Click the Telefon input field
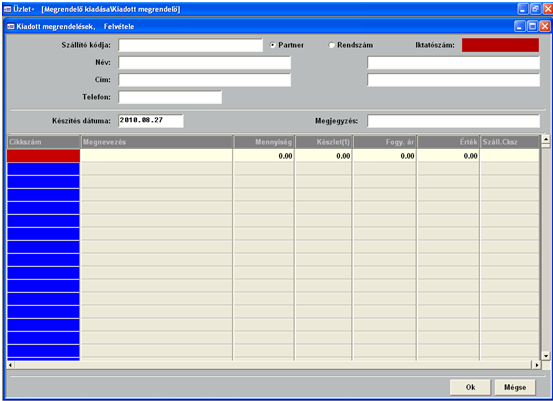553x401 pixels. (x=170, y=97)
